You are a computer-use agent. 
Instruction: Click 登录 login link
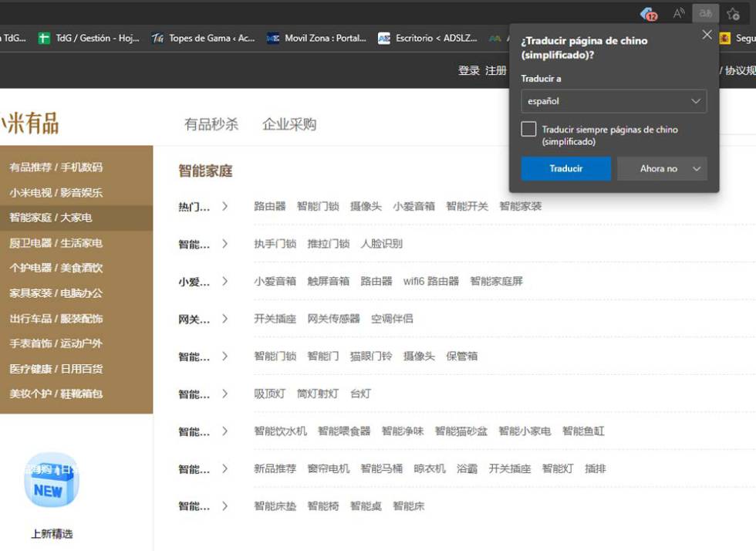[x=469, y=70]
